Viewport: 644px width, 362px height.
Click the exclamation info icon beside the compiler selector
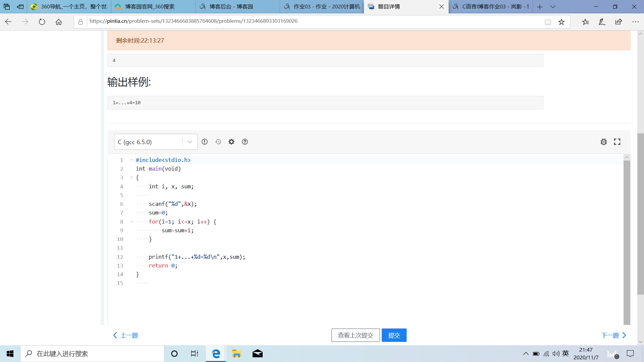[205, 142]
